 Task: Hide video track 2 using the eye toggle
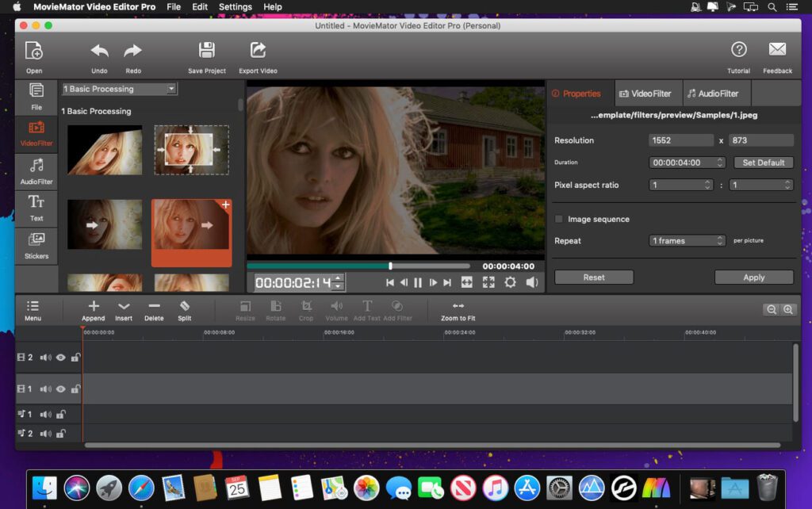coord(60,357)
